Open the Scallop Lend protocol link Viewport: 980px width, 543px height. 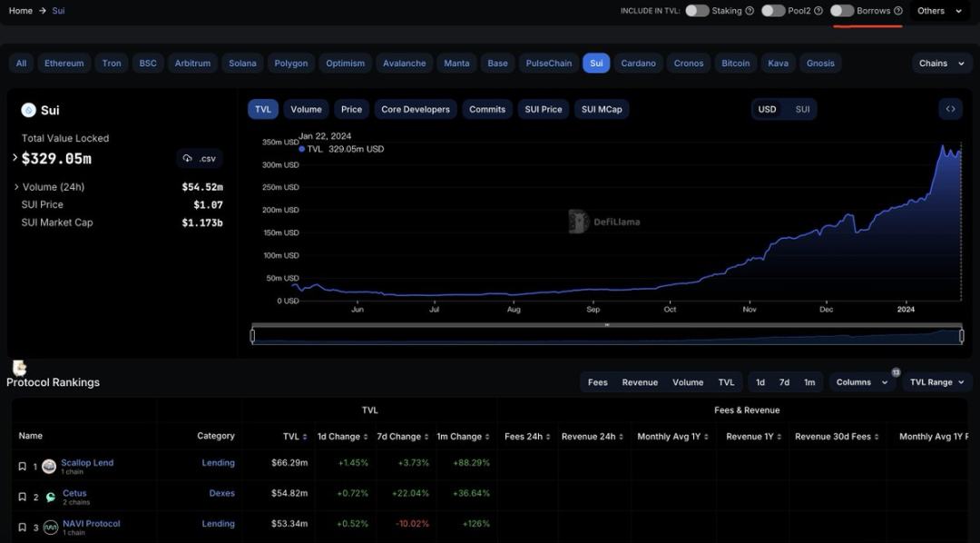pos(87,463)
